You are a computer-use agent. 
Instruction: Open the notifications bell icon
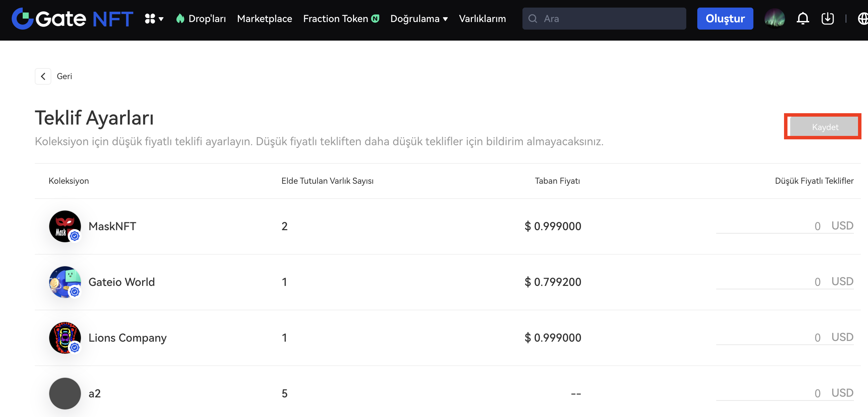click(803, 19)
